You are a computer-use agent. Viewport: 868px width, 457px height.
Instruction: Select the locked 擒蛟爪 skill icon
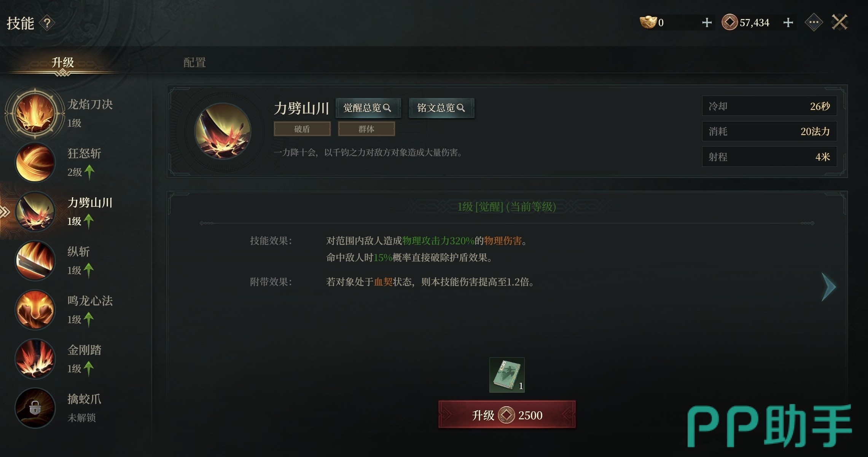click(35, 408)
